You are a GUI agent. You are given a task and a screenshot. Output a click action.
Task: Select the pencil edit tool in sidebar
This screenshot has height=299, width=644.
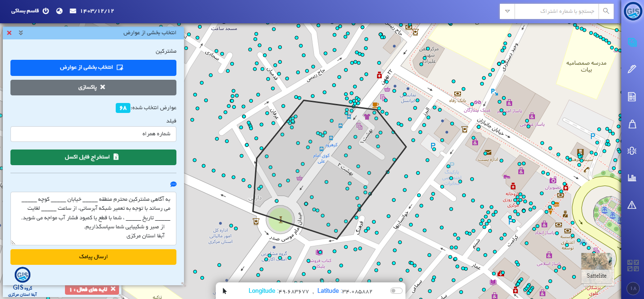click(x=632, y=69)
